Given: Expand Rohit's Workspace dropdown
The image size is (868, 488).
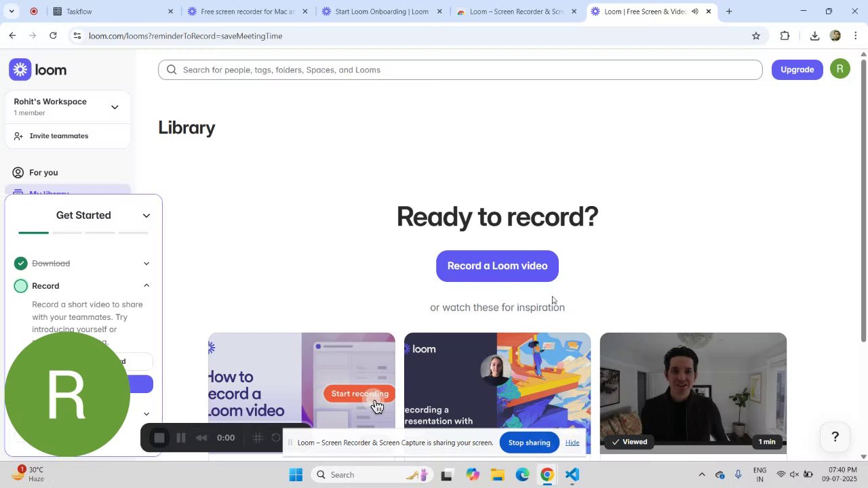Looking at the screenshot, I should click(115, 107).
